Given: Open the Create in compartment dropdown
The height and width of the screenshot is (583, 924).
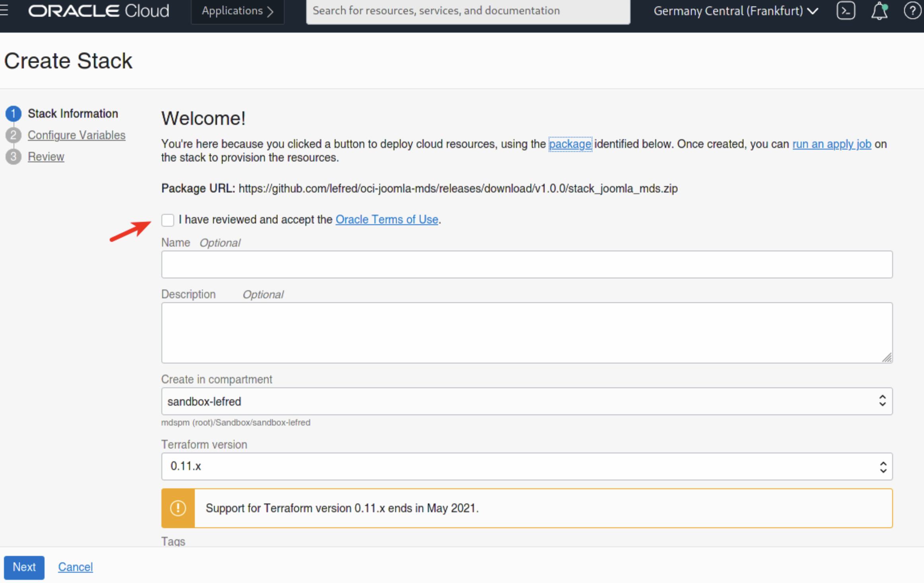Looking at the screenshot, I should pyautogui.click(x=526, y=401).
